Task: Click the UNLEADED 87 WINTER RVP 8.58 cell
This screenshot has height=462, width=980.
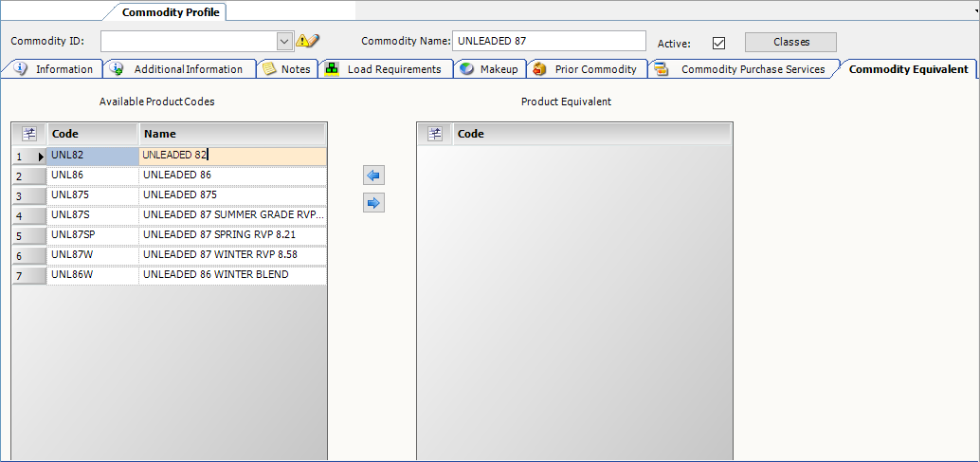Action: [232, 256]
